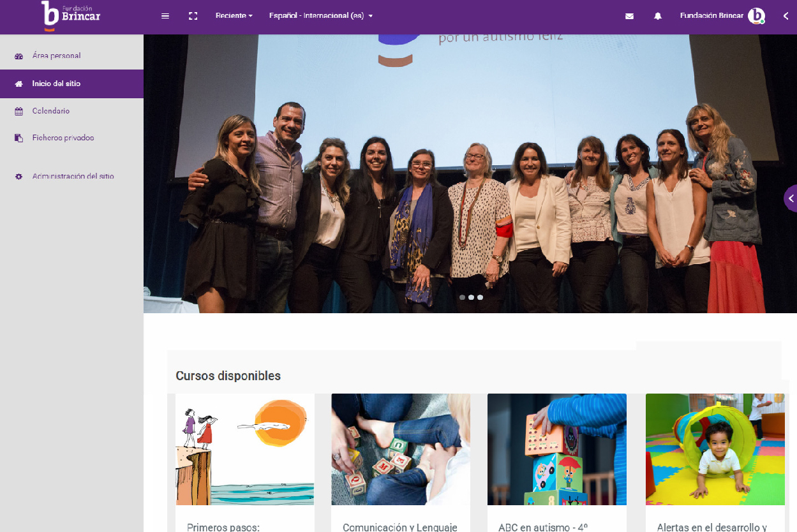Viewport: 797px width, 532px height.
Task: Open notifications bell icon
Action: point(658,17)
